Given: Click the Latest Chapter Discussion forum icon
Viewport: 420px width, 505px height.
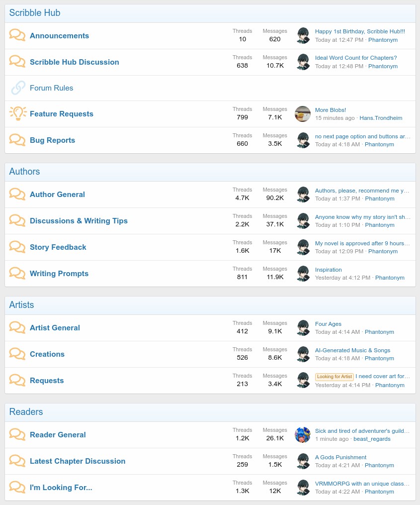Looking at the screenshot, I should pyautogui.click(x=17, y=461).
